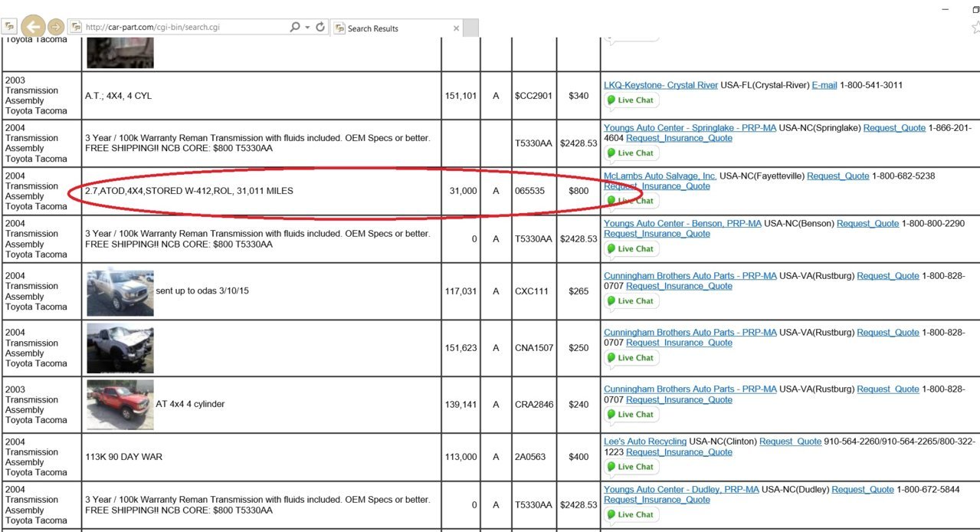Open wrecked silver truck thumbnail in CNA1507 row
Screen dimensions: 980x532
point(120,348)
